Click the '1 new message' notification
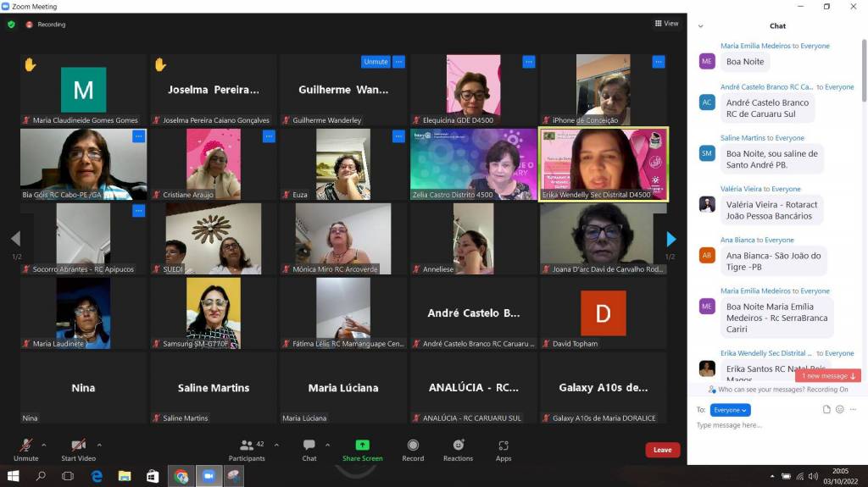This screenshot has height=487, width=868. 829,376
